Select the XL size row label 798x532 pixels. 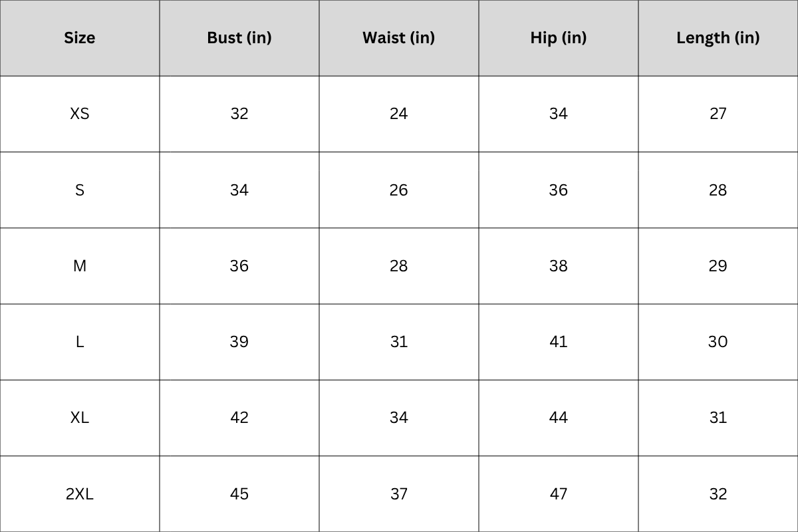pyautogui.click(x=80, y=418)
